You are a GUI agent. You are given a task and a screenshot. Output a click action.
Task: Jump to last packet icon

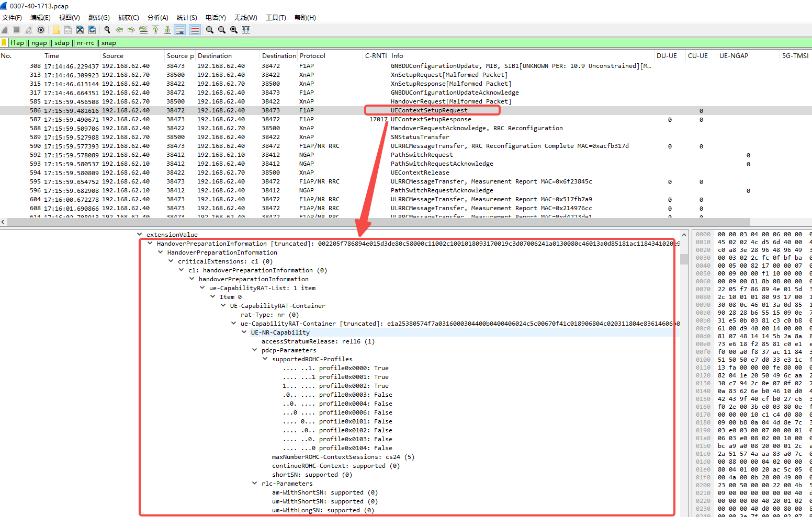[x=167, y=30]
